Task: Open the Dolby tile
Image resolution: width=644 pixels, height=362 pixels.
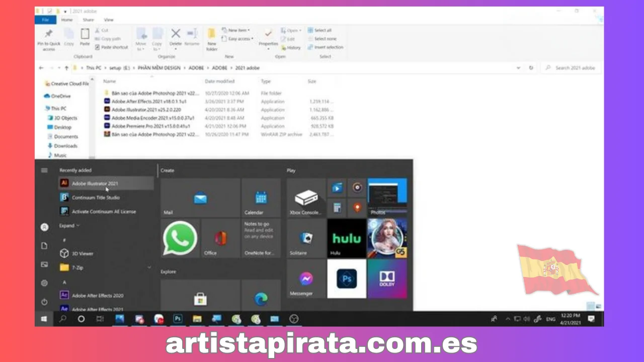Action: point(387,279)
